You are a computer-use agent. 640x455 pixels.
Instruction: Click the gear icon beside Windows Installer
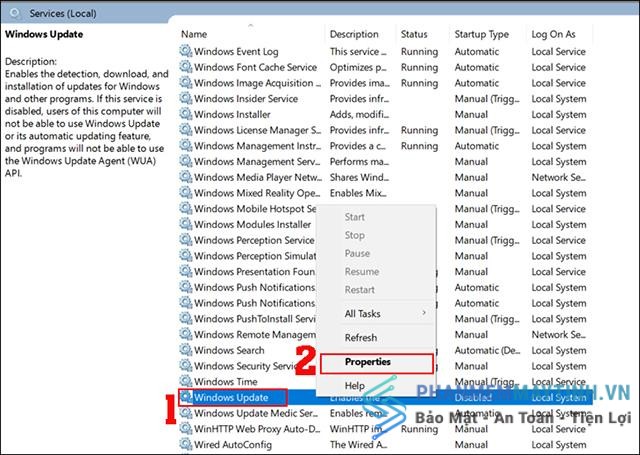click(x=186, y=114)
